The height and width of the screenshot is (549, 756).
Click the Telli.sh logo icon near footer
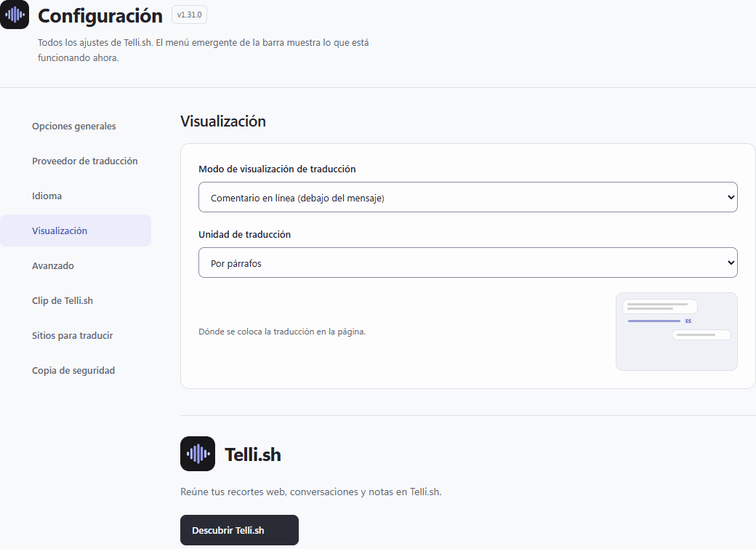pos(198,454)
